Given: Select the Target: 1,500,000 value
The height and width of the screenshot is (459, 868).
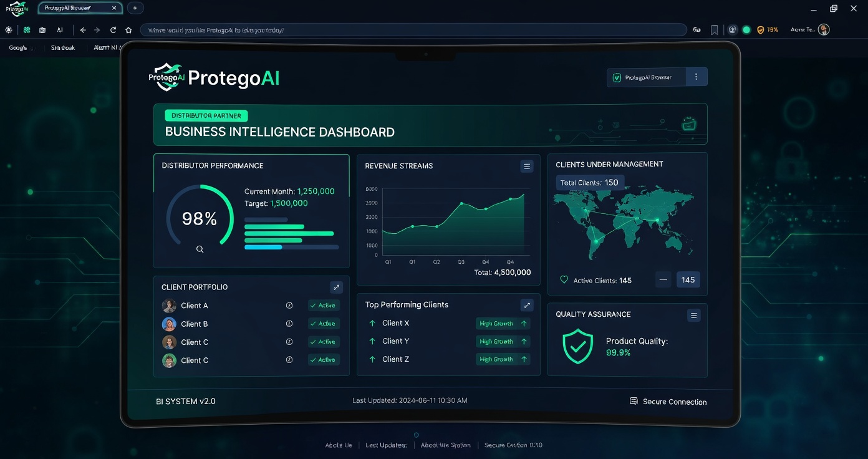Looking at the screenshot, I should pos(276,203).
